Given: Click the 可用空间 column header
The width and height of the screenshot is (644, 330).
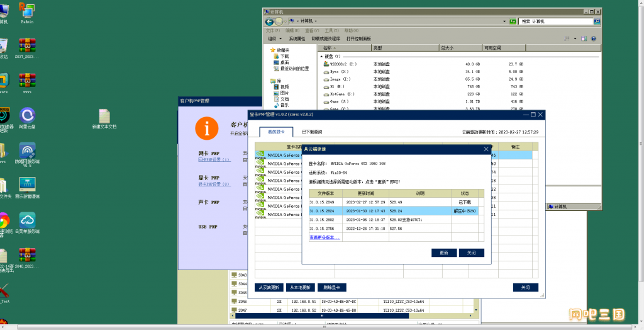Looking at the screenshot, I should point(504,48).
